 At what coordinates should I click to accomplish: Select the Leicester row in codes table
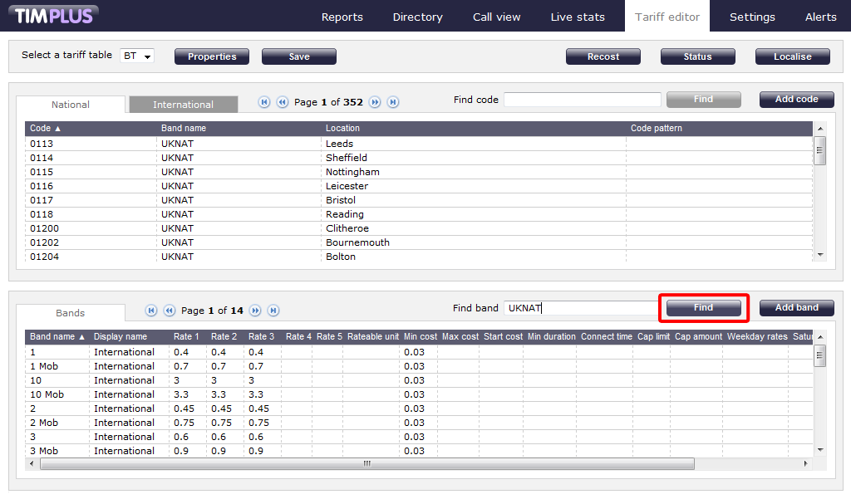pos(347,186)
